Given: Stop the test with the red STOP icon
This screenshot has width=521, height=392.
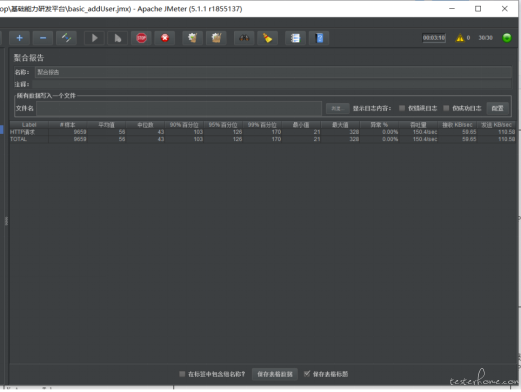Looking at the screenshot, I should (141, 38).
